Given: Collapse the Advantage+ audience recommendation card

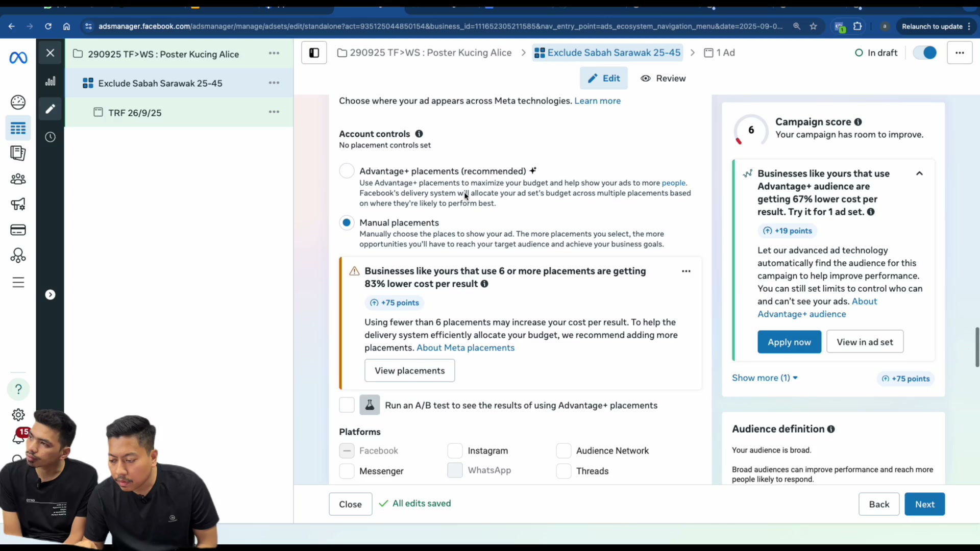Looking at the screenshot, I should click(919, 174).
